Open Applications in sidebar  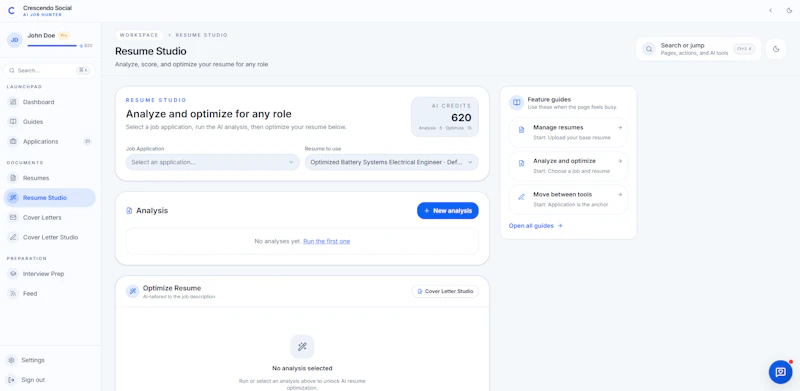pyautogui.click(x=49, y=141)
